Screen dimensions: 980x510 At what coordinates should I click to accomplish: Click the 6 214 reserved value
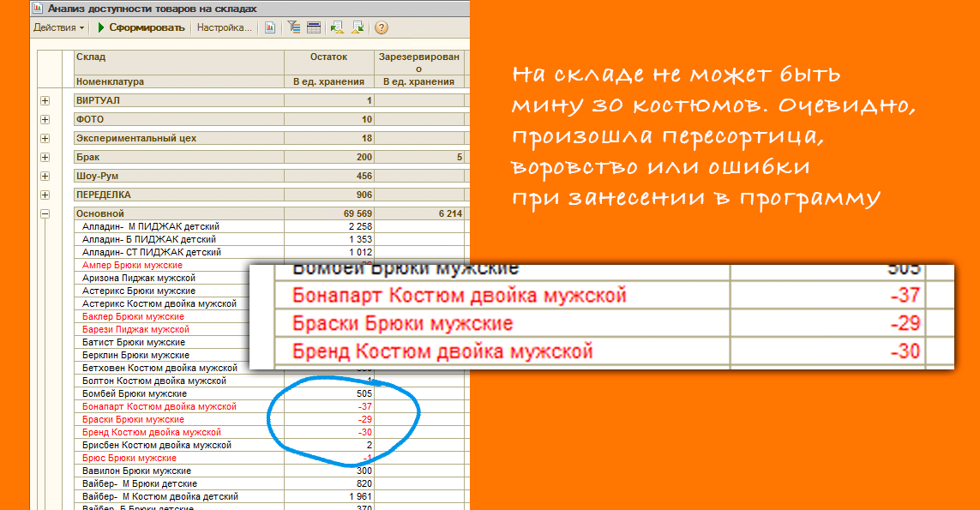[450, 213]
